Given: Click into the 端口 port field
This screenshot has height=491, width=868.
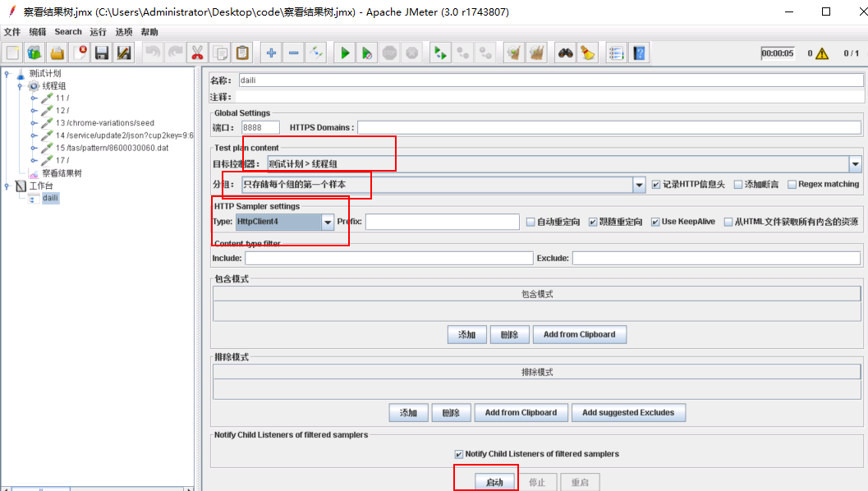Looking at the screenshot, I should 260,127.
